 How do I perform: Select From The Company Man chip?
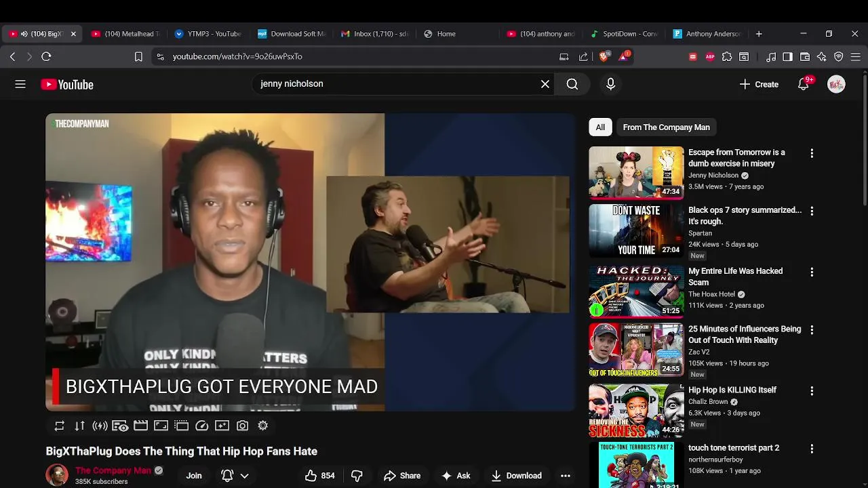[667, 127]
